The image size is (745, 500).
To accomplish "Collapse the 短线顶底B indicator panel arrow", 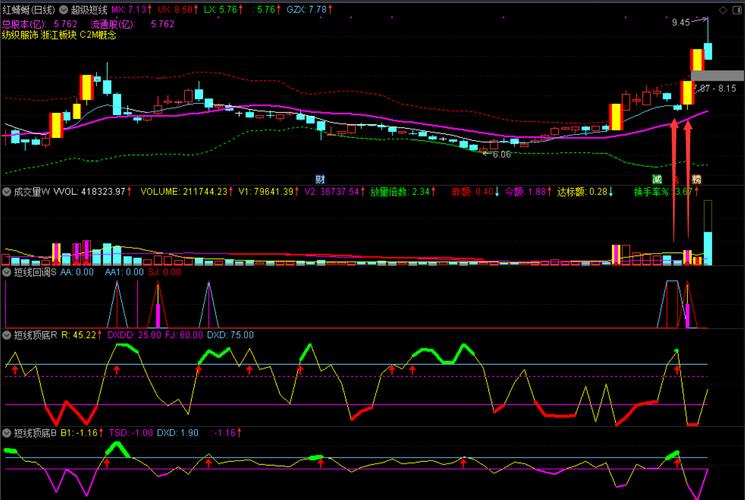I will pyautogui.click(x=6, y=435).
